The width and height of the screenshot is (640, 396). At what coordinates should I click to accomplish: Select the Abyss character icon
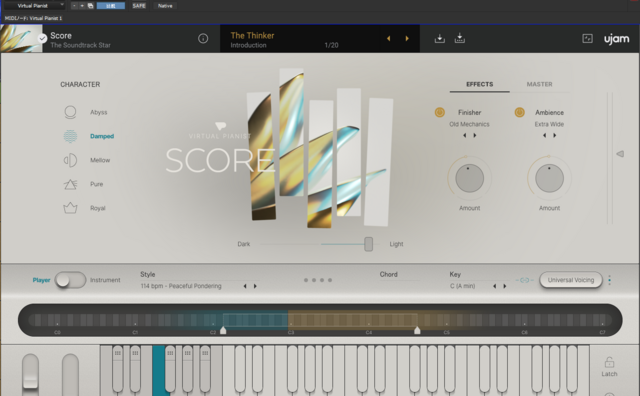point(70,112)
